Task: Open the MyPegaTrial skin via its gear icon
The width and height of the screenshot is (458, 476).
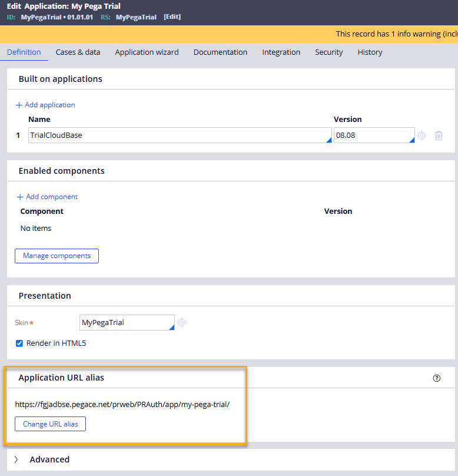Action: [181, 322]
